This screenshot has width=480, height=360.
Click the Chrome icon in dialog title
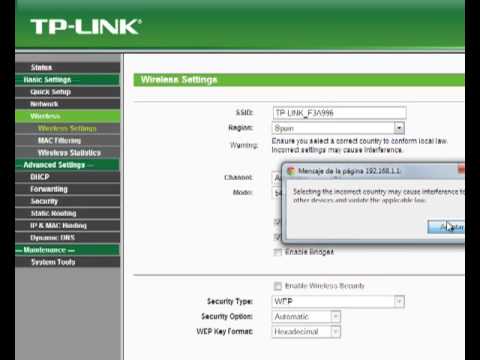click(291, 171)
